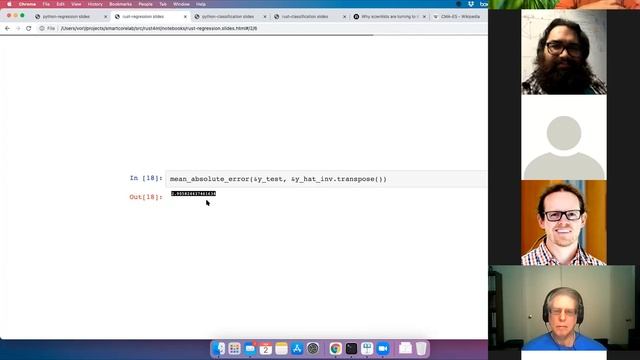Close the rust-regression slides tab

185,17
